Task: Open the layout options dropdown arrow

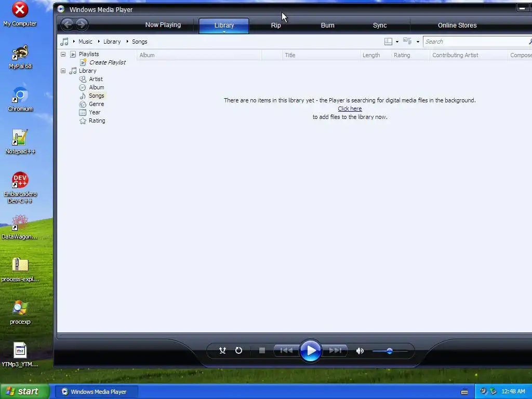Action: [x=397, y=42]
